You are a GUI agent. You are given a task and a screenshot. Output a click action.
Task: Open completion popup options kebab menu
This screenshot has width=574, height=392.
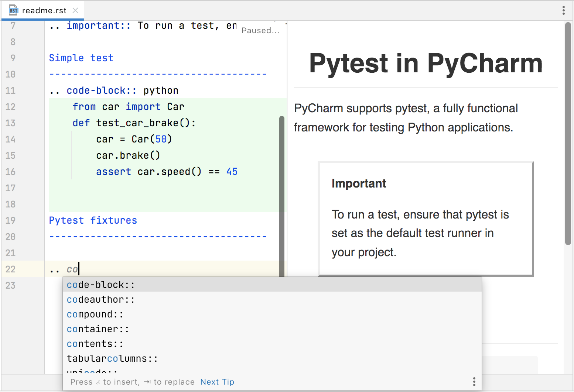tap(474, 382)
